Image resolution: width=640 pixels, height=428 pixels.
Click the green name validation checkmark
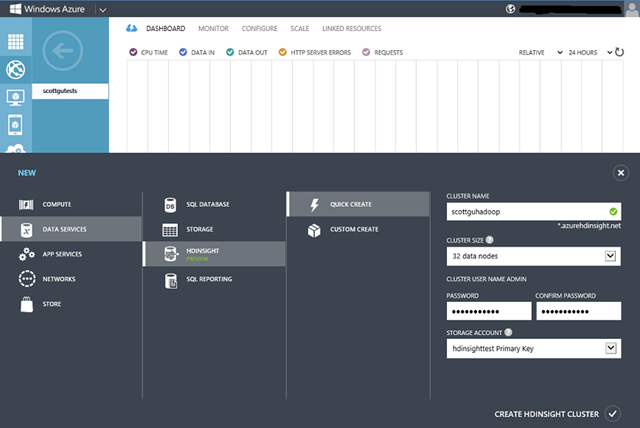[613, 211]
